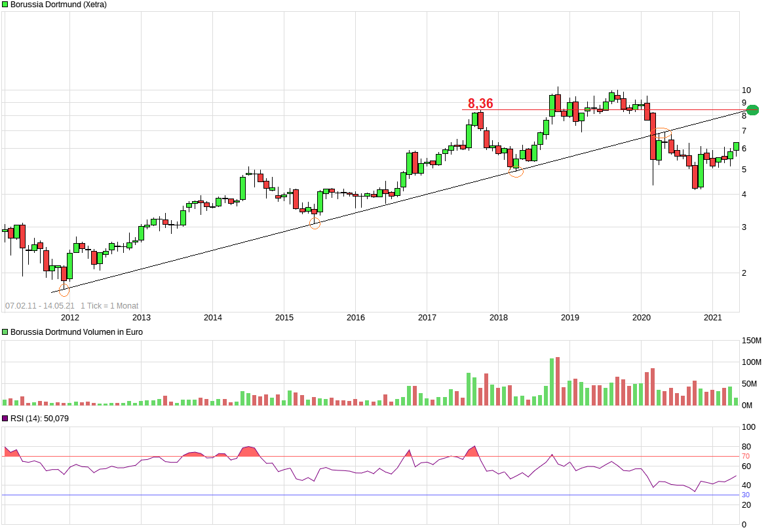Click the red 70 RSI overbought level label
770x532 pixels.
(x=745, y=456)
